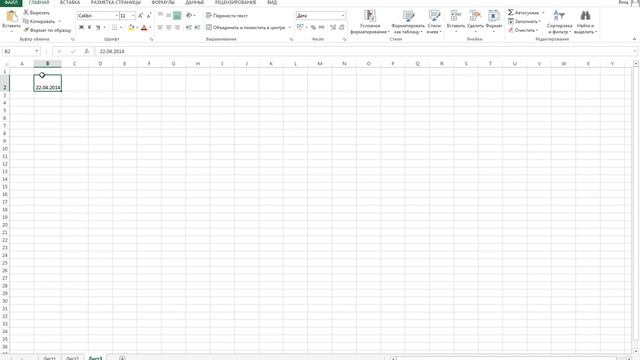
Task: Click Format cells (Формат) icon
Action: point(494,20)
